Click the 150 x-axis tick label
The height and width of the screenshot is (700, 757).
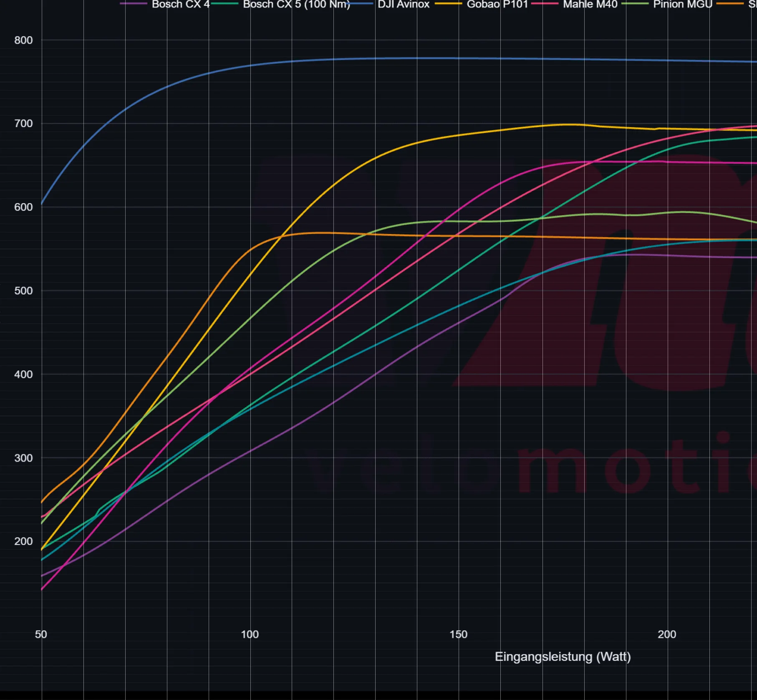point(458,634)
